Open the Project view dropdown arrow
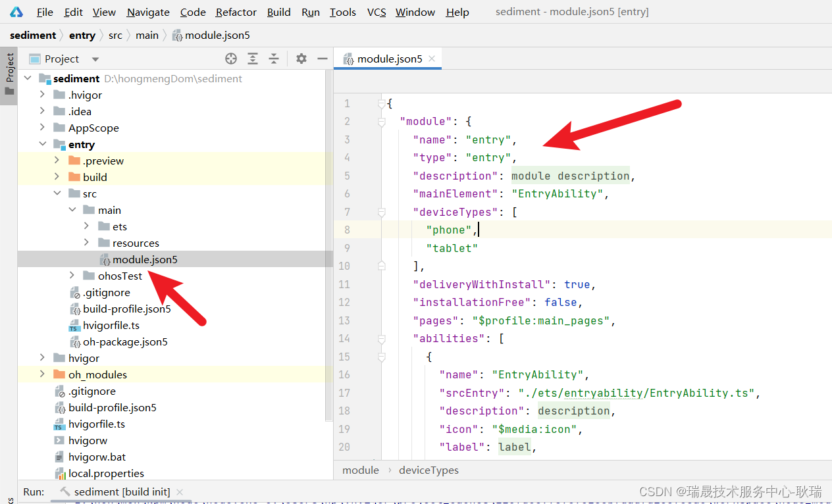The height and width of the screenshot is (504, 832). tap(95, 59)
